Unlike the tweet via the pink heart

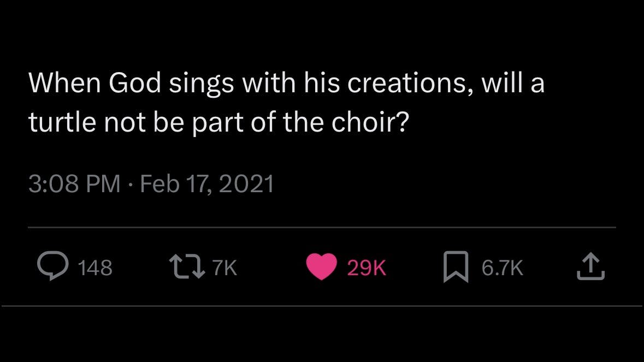(x=321, y=268)
